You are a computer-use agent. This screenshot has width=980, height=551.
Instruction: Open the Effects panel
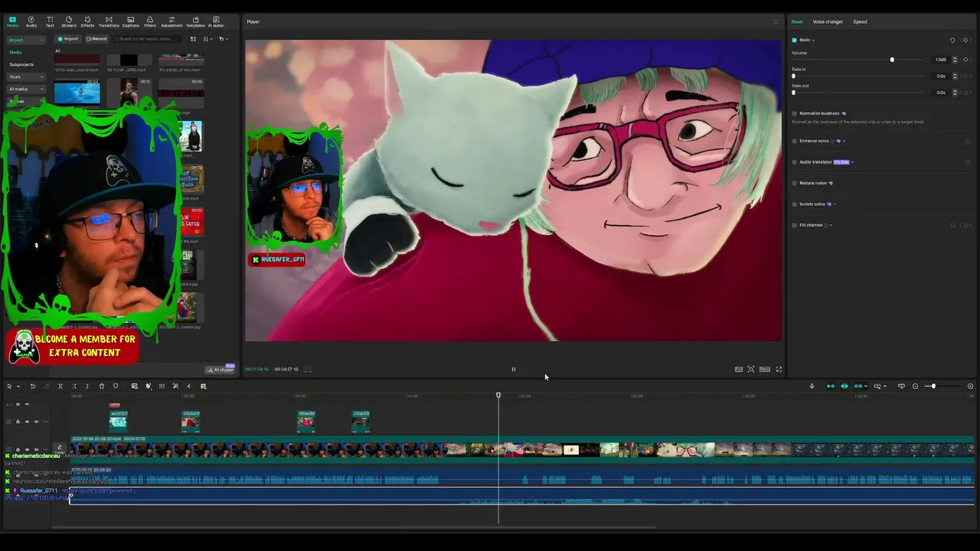tap(87, 21)
